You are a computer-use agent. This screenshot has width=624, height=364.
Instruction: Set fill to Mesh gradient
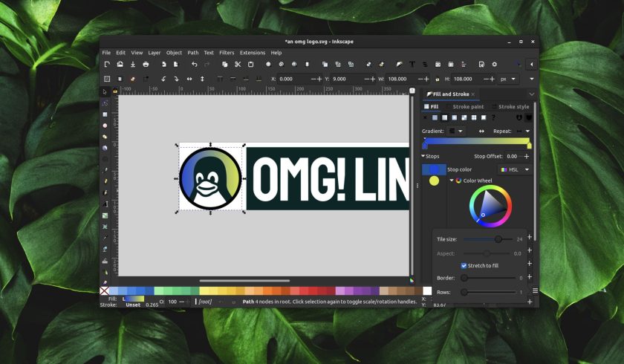coord(464,117)
